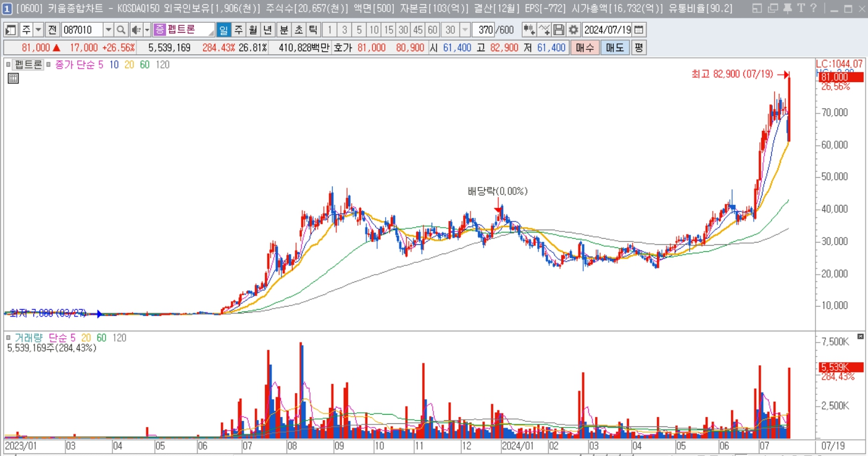The width and height of the screenshot is (868, 456).
Task: Click the 07/19 date label at axis end
Action: [x=833, y=445]
